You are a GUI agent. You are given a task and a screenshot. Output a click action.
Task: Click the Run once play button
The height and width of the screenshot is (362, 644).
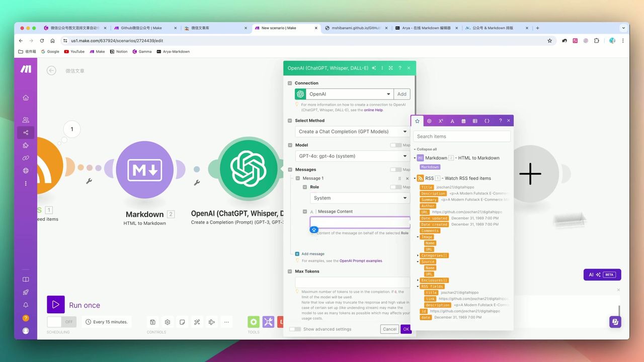[x=56, y=305]
